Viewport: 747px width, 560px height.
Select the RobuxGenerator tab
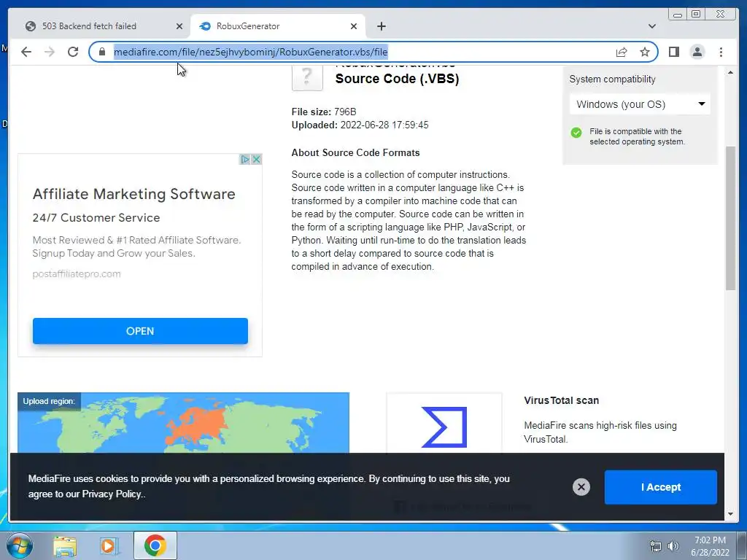click(278, 26)
